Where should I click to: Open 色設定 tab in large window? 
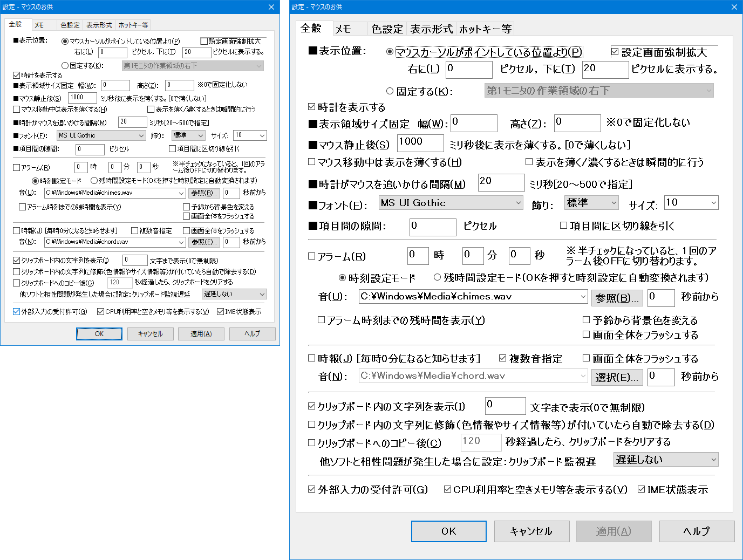(387, 29)
